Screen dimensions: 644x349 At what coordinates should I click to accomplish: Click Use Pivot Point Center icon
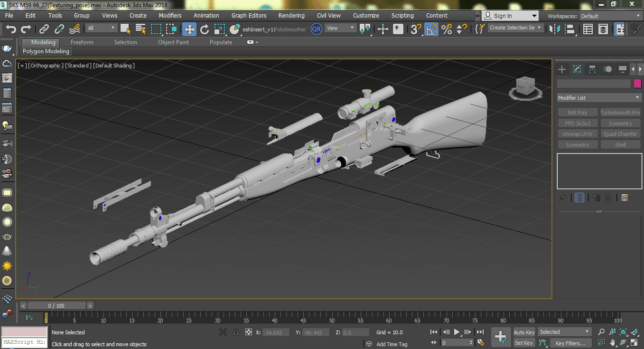(365, 29)
